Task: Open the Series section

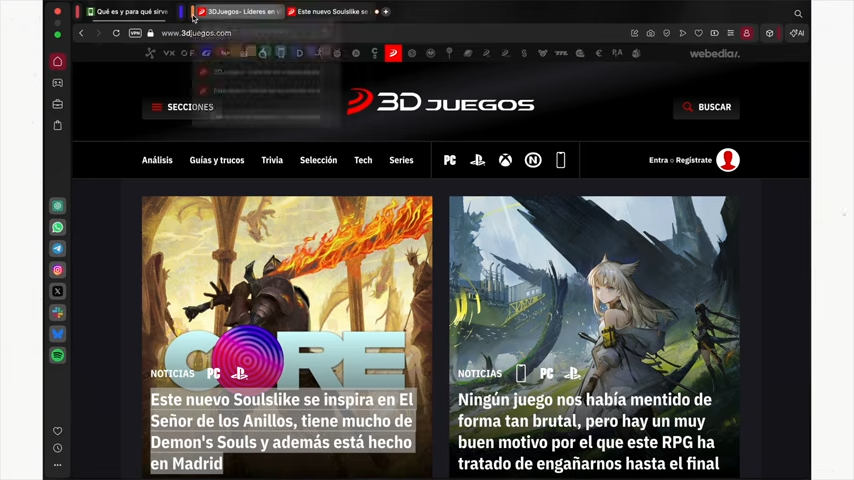Action: pyautogui.click(x=401, y=160)
